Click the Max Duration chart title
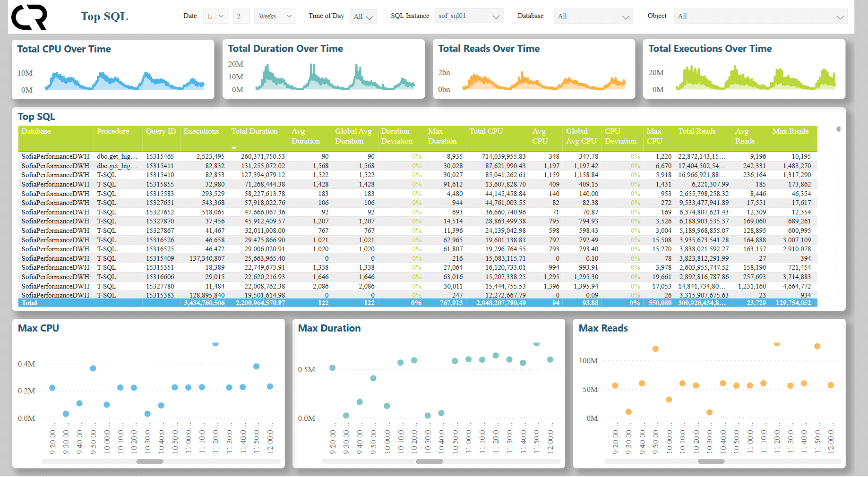Image resolution: width=868 pixels, height=477 pixels. (x=329, y=328)
